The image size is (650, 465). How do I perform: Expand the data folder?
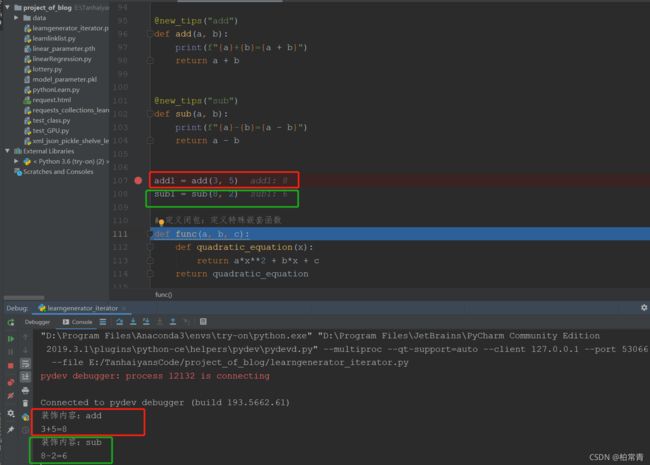(16, 18)
